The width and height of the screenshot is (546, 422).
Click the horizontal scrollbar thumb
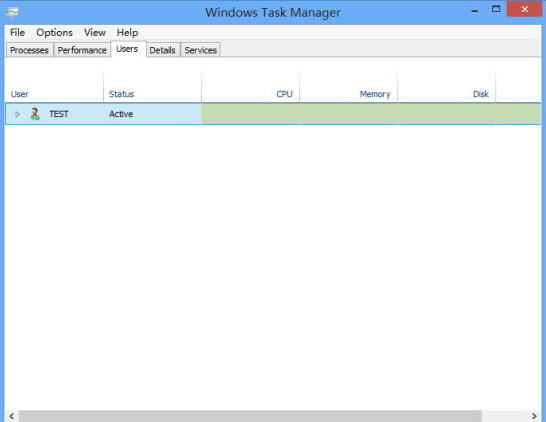coord(250,416)
